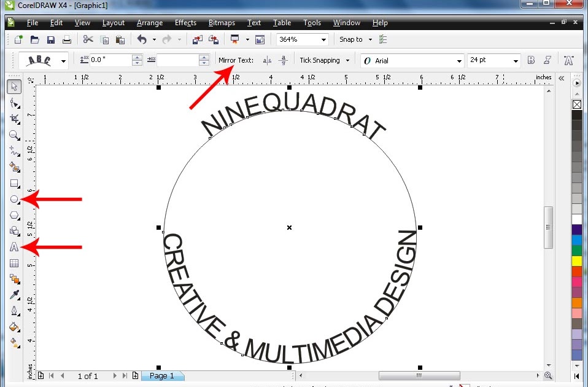The width and height of the screenshot is (588, 387).
Task: Pick the Rectangle tool
Action: (15, 184)
